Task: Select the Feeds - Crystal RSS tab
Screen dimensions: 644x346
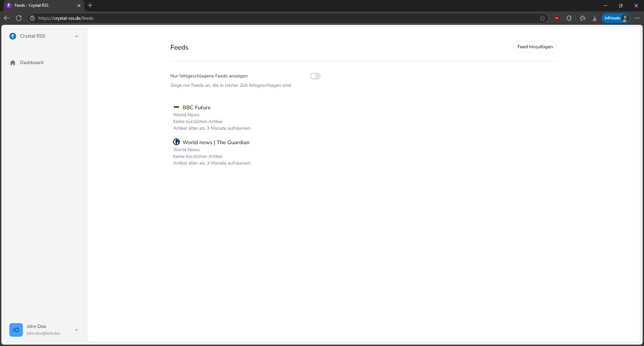Action: [x=40, y=5]
